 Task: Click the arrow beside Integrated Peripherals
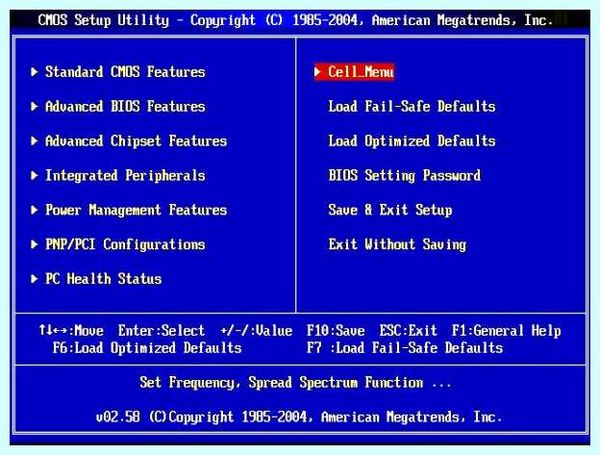tap(34, 176)
